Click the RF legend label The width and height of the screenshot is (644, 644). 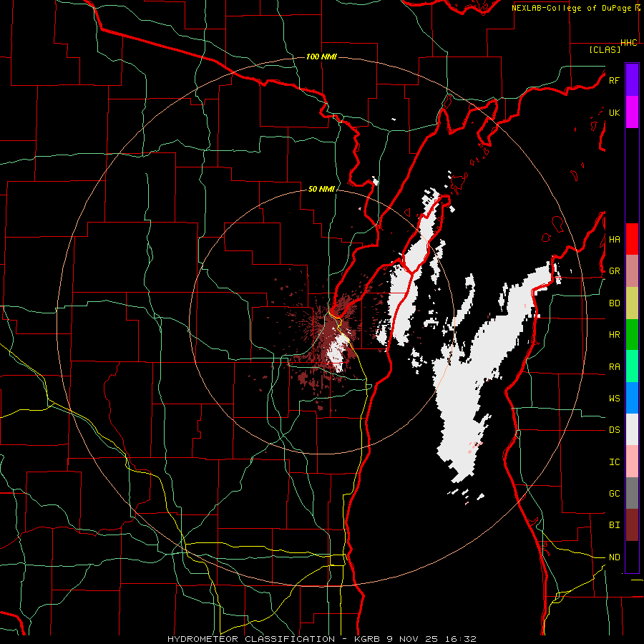(x=614, y=80)
